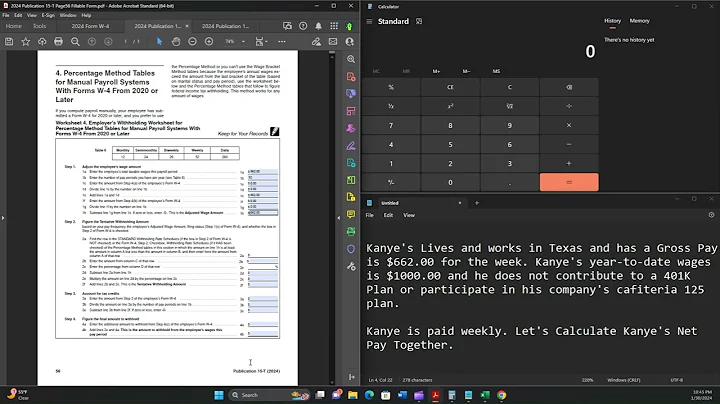Screen dimensions: 720x404
Task: Open the apps grid icon in Acrobat
Action: coord(334,26)
